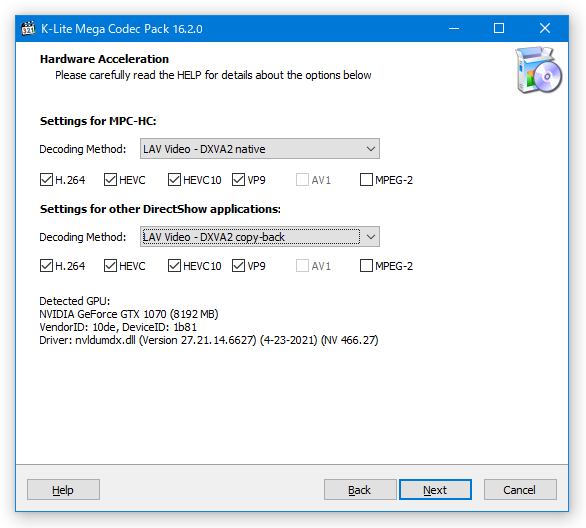
Task: Enable MPEG-2 for other DirectShow applications
Action: 366,266
